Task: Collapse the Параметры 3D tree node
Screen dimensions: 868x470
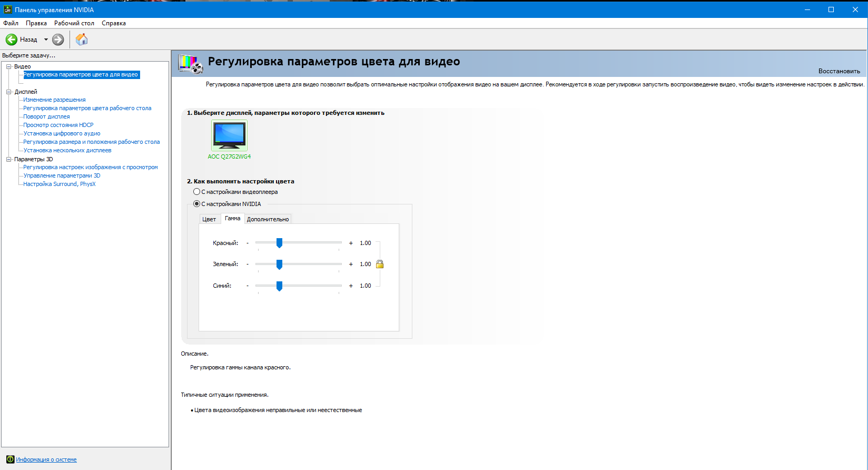Action: click(9, 159)
